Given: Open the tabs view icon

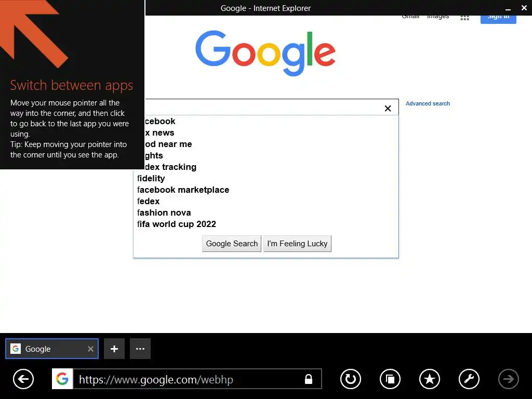Looking at the screenshot, I should [x=390, y=379].
